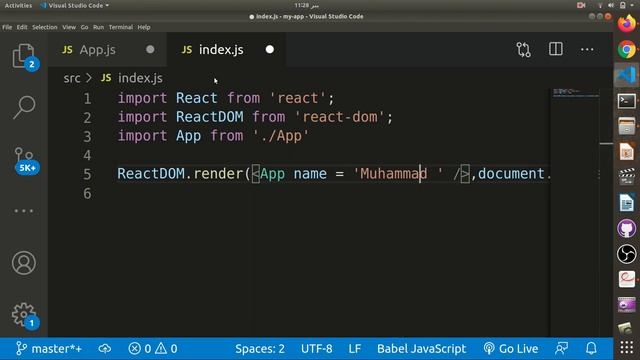
Task: Open Terminal from the dock
Action: tap(627, 101)
